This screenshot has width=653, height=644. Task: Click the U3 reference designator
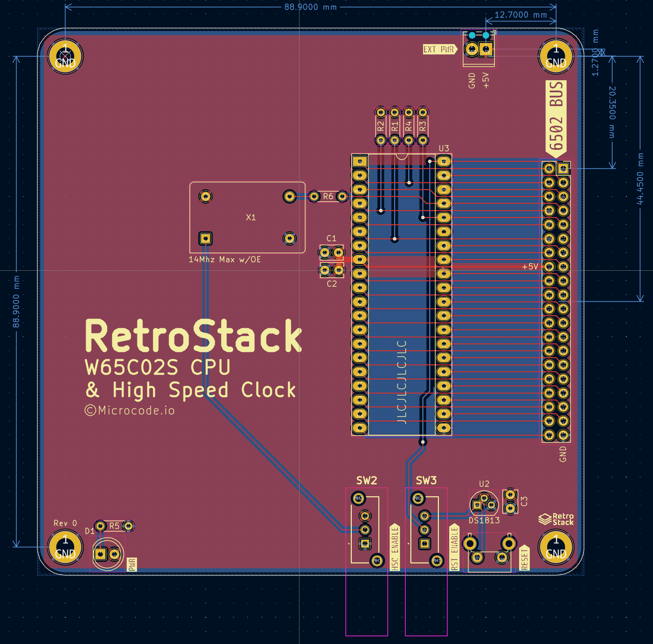pyautogui.click(x=444, y=148)
